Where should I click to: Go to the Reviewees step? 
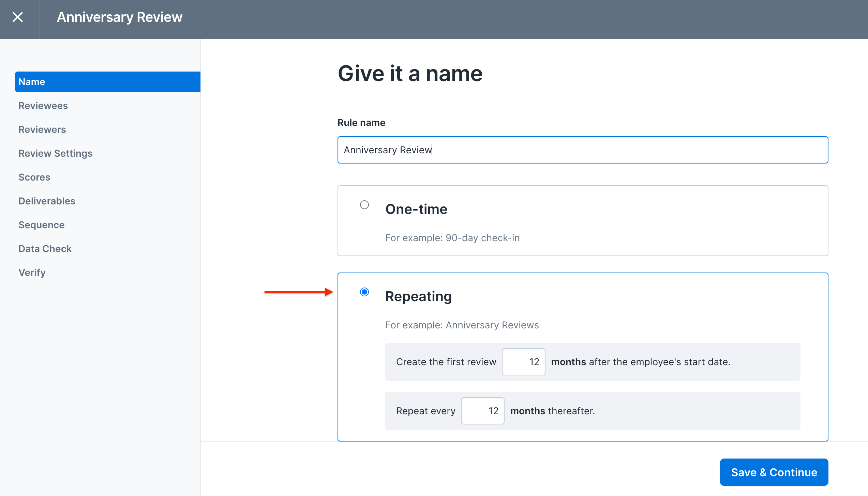coord(43,106)
